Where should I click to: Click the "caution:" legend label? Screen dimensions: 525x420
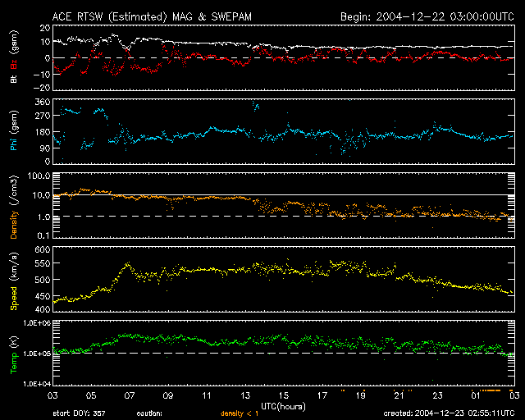pyautogui.click(x=149, y=413)
